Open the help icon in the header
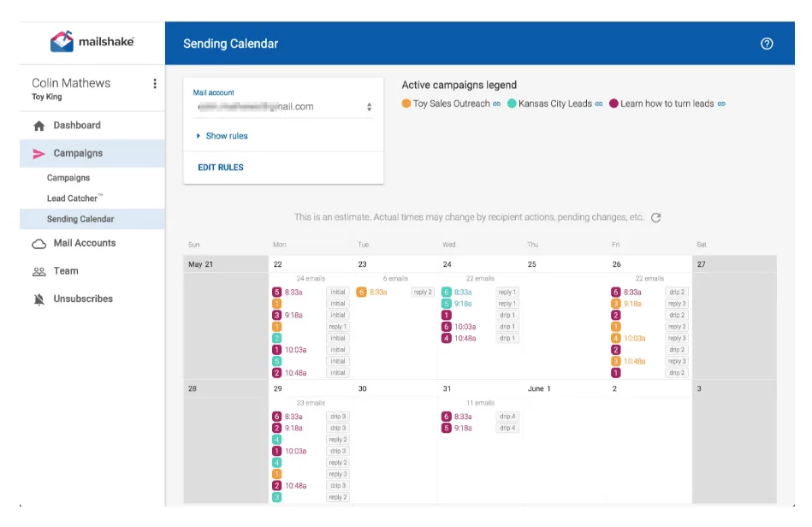This screenshot has height=527, width=812. (767, 43)
